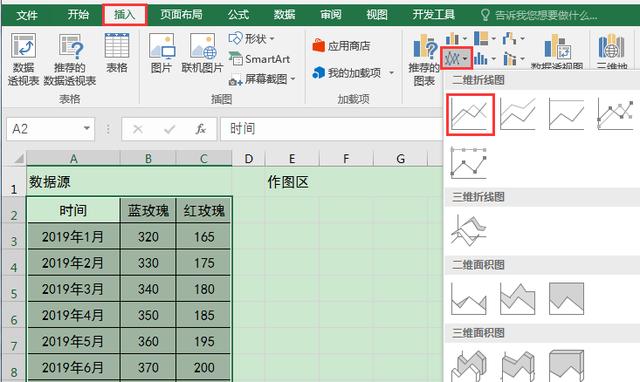Select the cell 2019年3月

[x=73, y=289]
